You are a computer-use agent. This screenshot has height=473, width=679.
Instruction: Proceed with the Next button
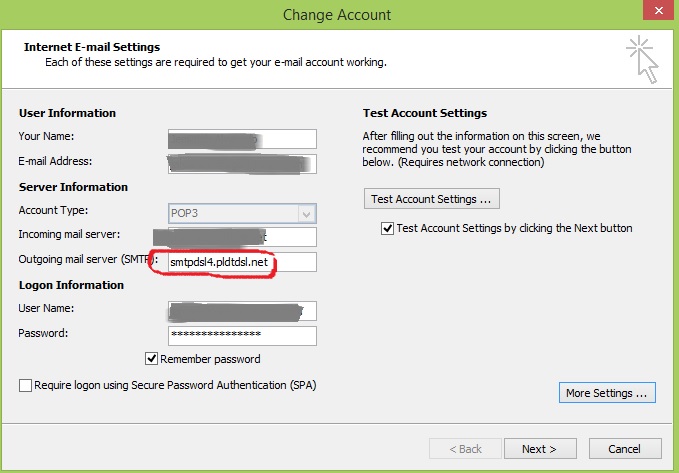pos(539,449)
